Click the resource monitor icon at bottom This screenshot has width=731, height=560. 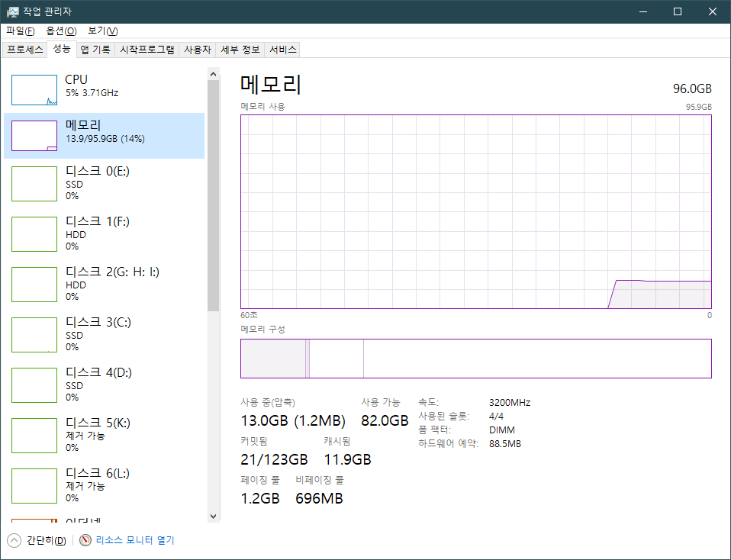coord(85,540)
